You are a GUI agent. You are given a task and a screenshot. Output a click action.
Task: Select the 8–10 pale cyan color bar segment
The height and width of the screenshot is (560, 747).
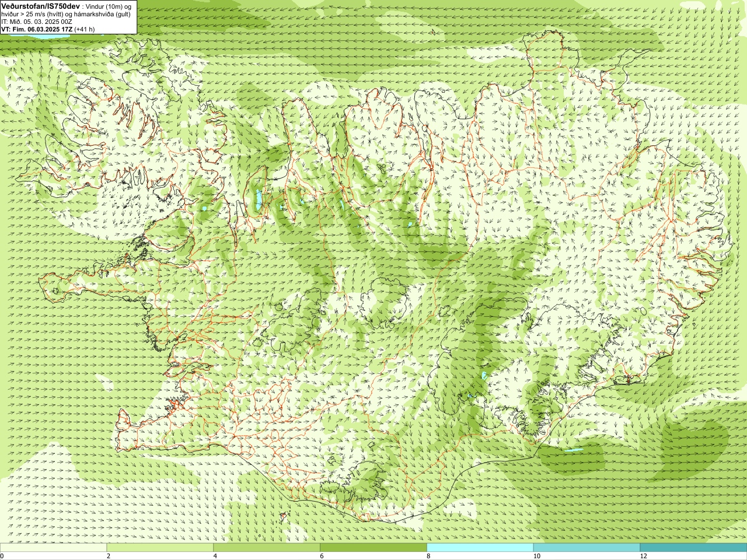(x=480, y=548)
